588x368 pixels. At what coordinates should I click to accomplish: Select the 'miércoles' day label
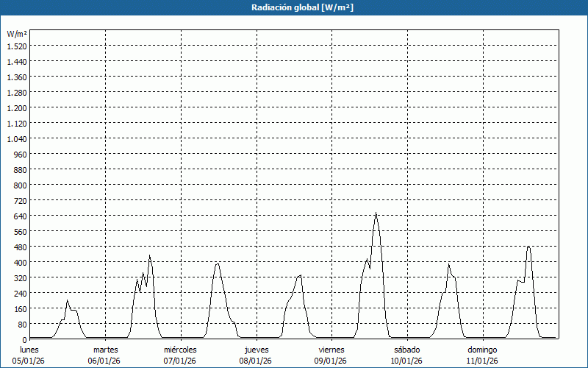tap(180, 350)
